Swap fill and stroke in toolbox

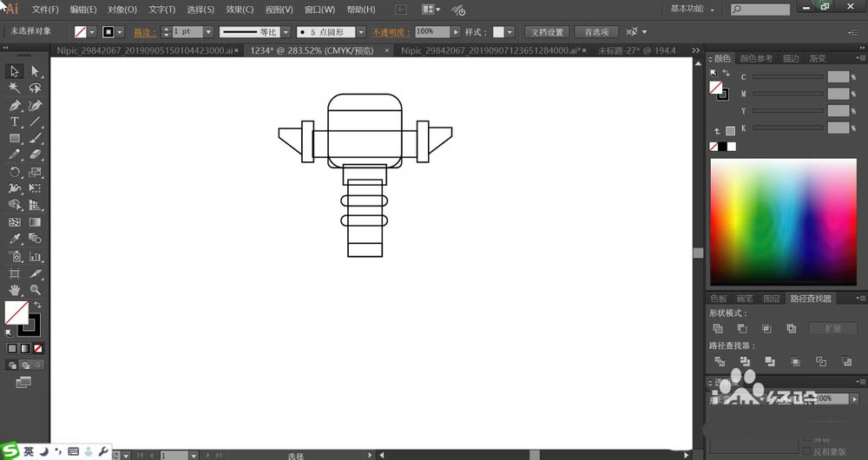(37, 305)
